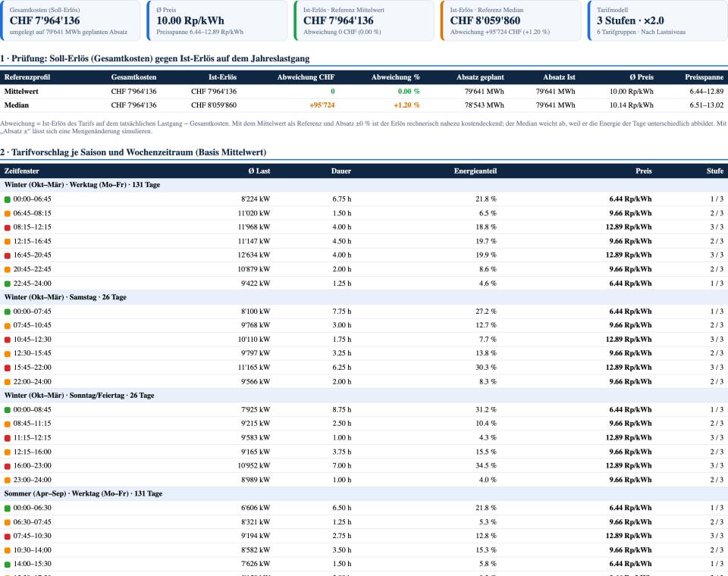Select the red marker next to 08:15–12:15
The image size is (728, 576).
[8, 227]
